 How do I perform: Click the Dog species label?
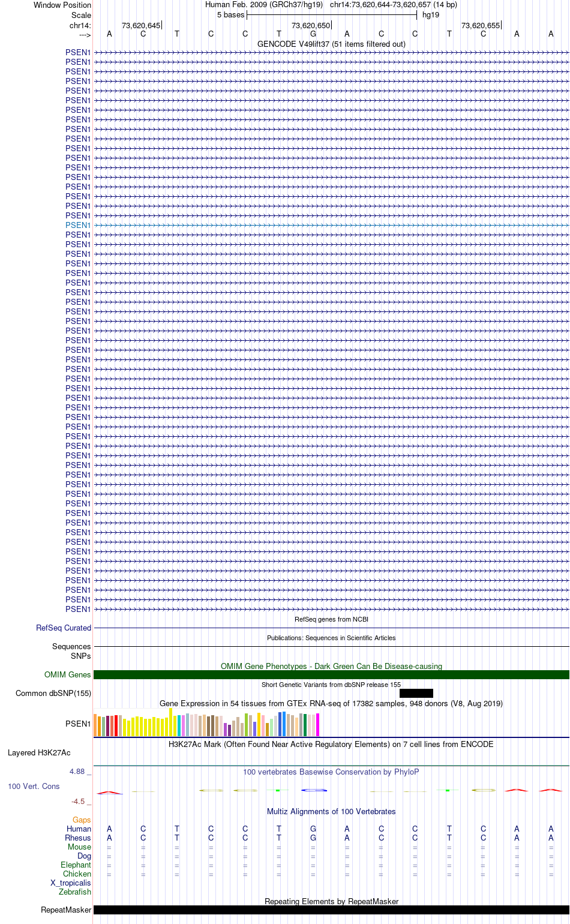pos(84,856)
